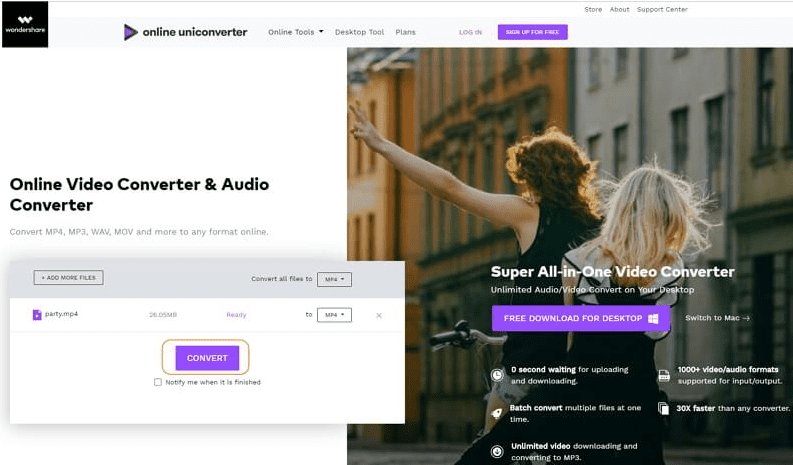The height and width of the screenshot is (465, 793).
Task: Click the 26.05MB file size value
Action: [163, 315]
